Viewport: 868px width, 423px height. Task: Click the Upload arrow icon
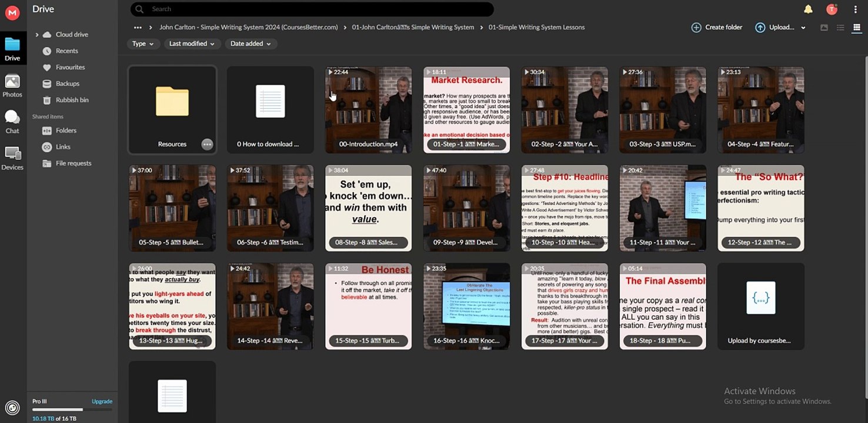[x=760, y=28]
